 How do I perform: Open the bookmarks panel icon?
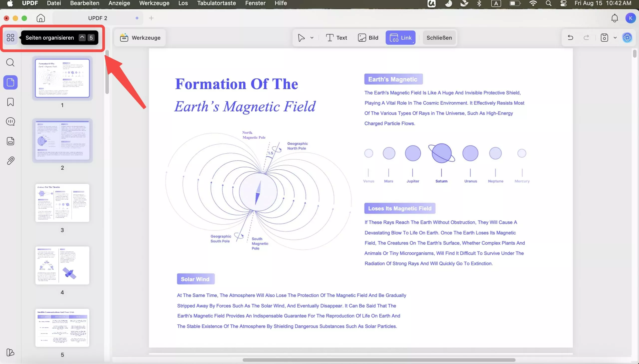click(10, 102)
